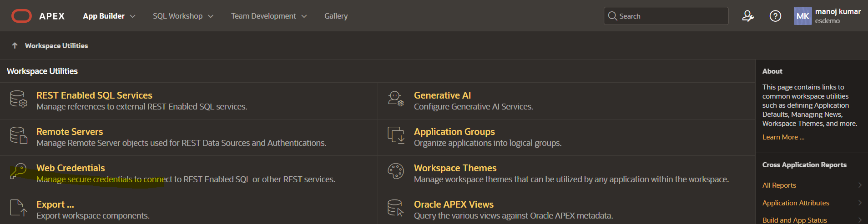Click the Web Credentials key icon
Viewport: 868px width, 224px height.
[x=19, y=171]
